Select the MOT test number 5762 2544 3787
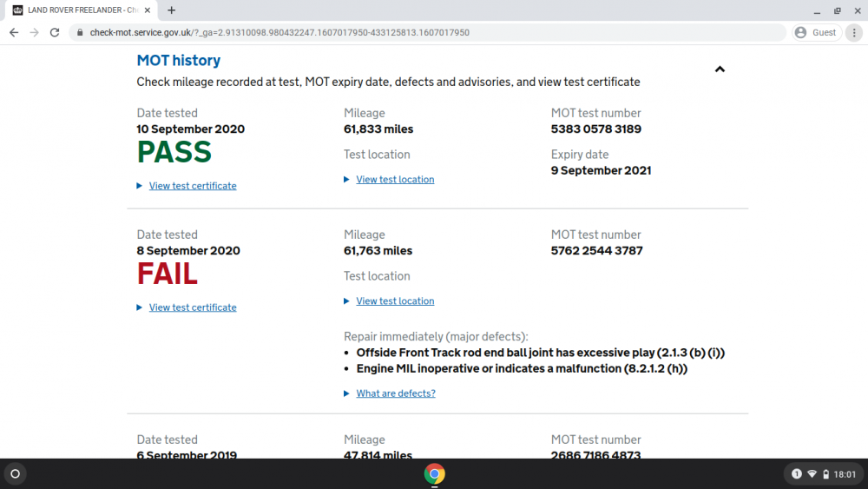868x489 pixels. (x=597, y=251)
